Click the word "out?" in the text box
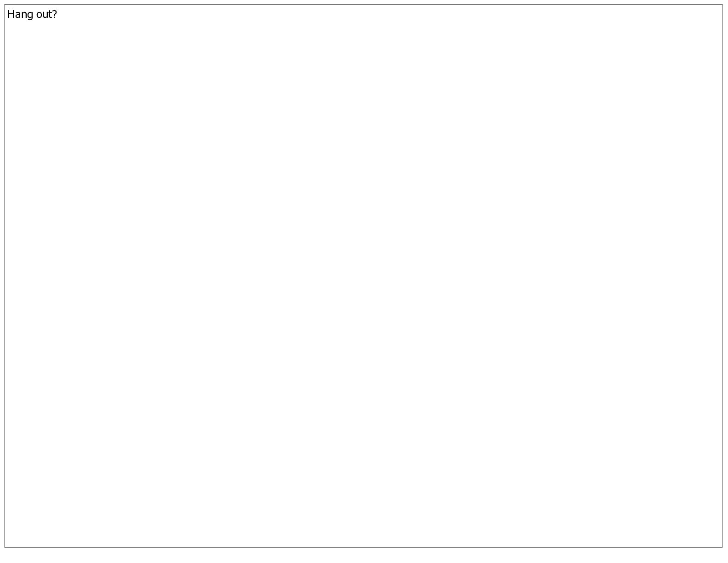728x563 pixels. (47, 15)
